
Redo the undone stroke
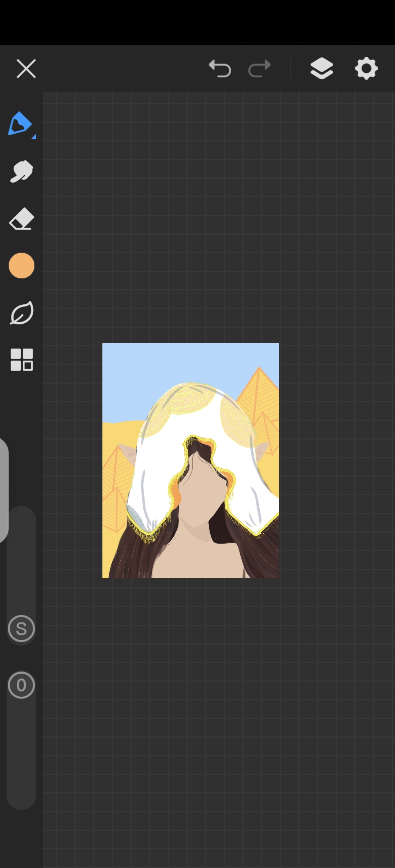point(259,68)
